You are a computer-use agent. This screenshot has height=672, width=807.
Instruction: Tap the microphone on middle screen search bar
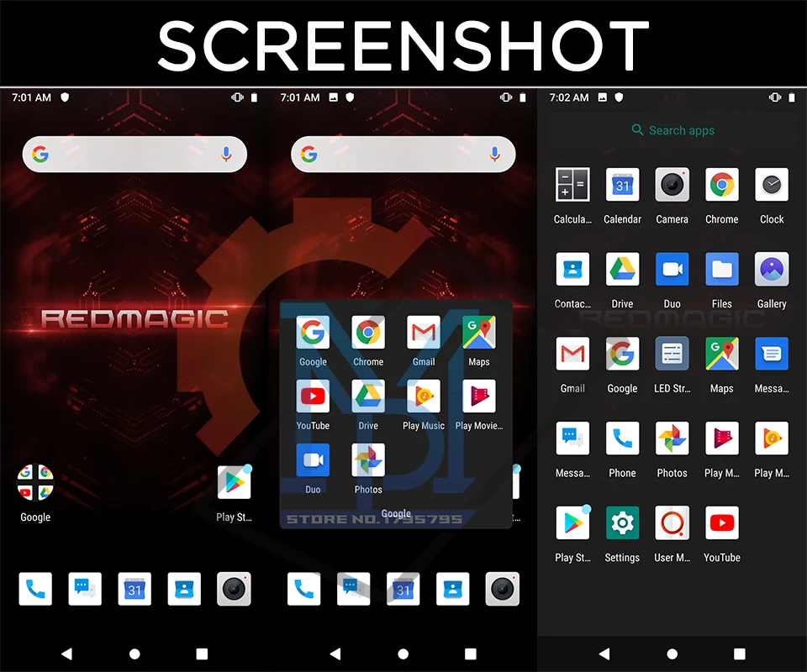[x=494, y=155]
